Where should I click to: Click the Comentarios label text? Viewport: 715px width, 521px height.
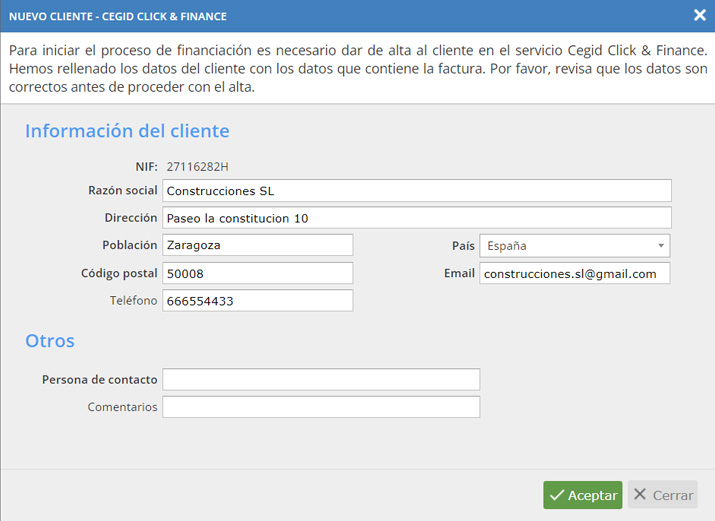(x=122, y=407)
